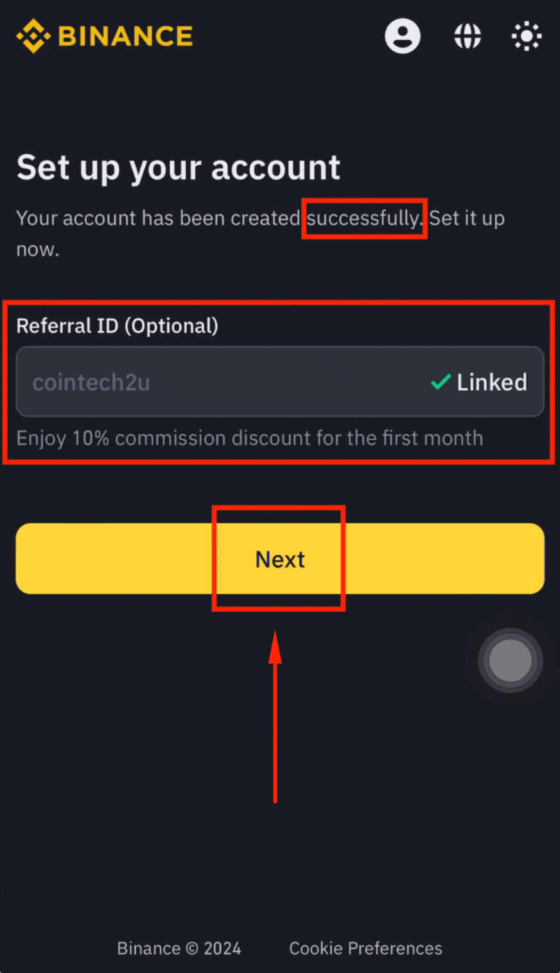The height and width of the screenshot is (973, 560).
Task: Open the user profile account icon
Action: (403, 36)
